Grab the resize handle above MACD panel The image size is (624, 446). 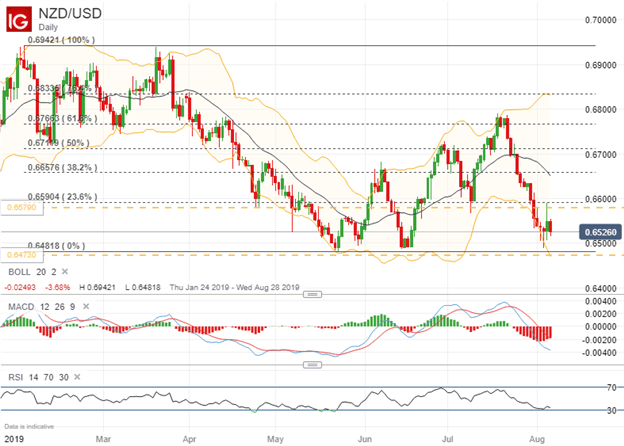[312, 294]
